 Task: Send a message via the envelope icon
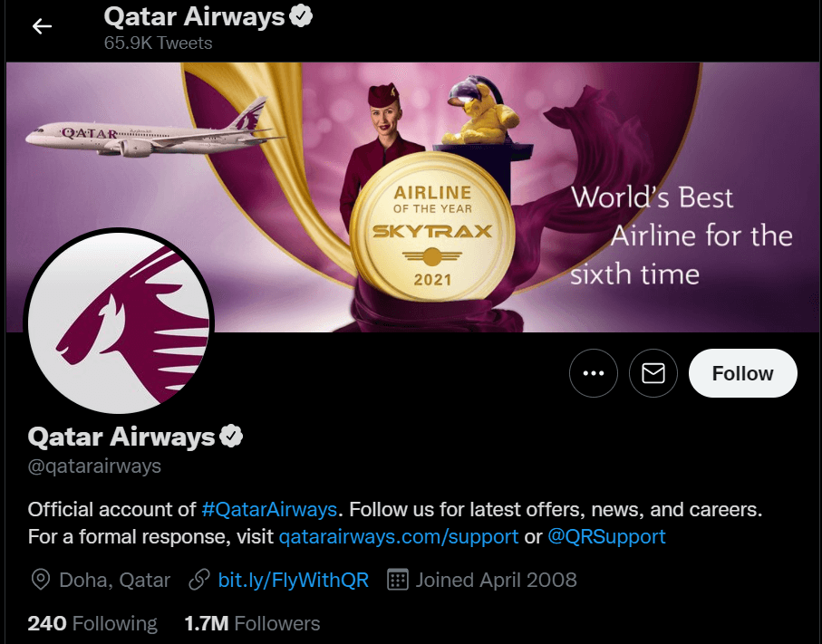tap(653, 373)
